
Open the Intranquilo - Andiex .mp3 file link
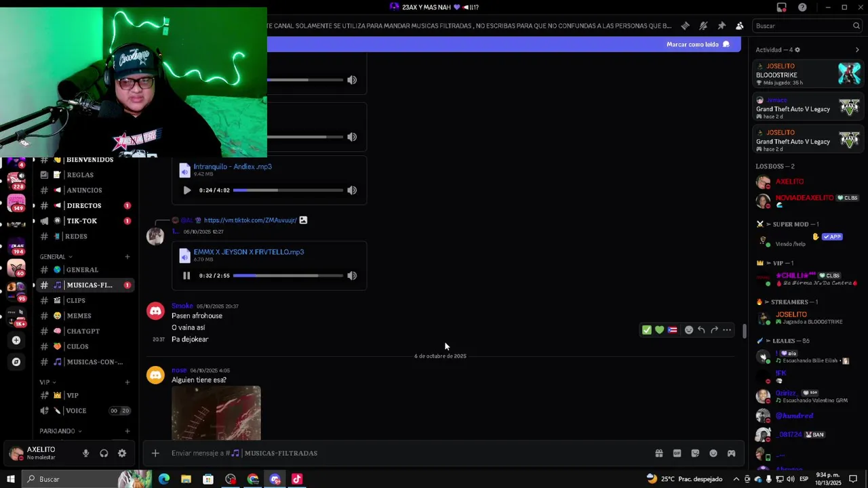coord(233,167)
